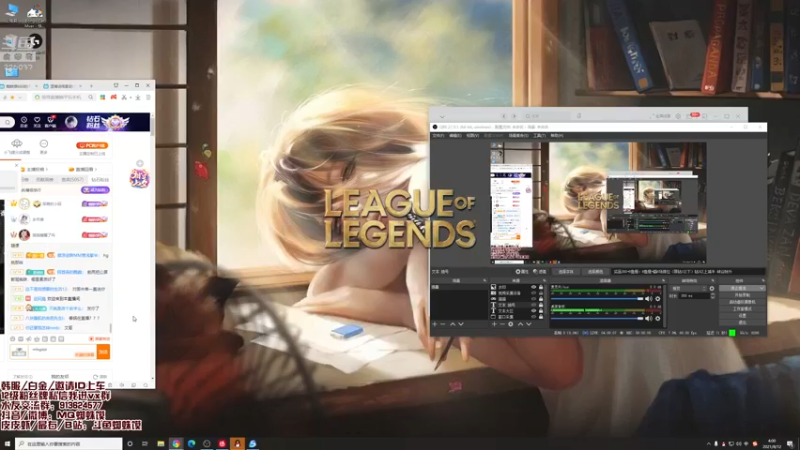This screenshot has height=450, width=800.
Task: Click the user avatar in site header
Action: point(71,121)
